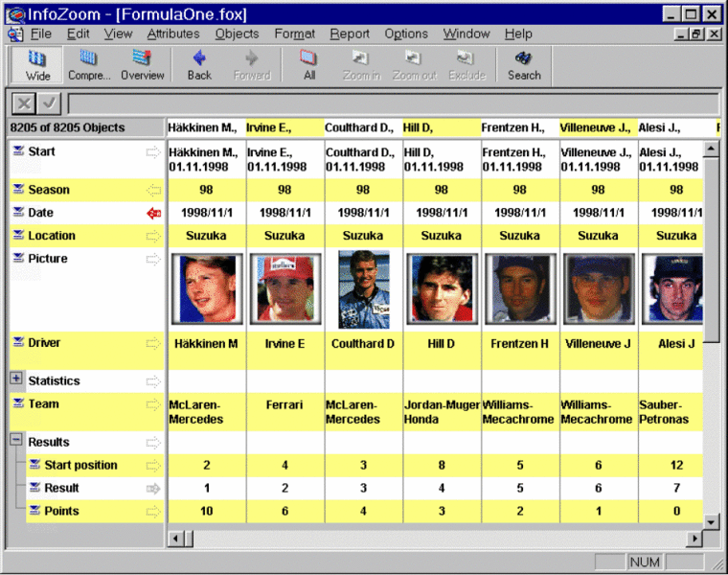The width and height of the screenshot is (728, 575).
Task: Open Search with the binoculars icon
Action: tap(524, 65)
